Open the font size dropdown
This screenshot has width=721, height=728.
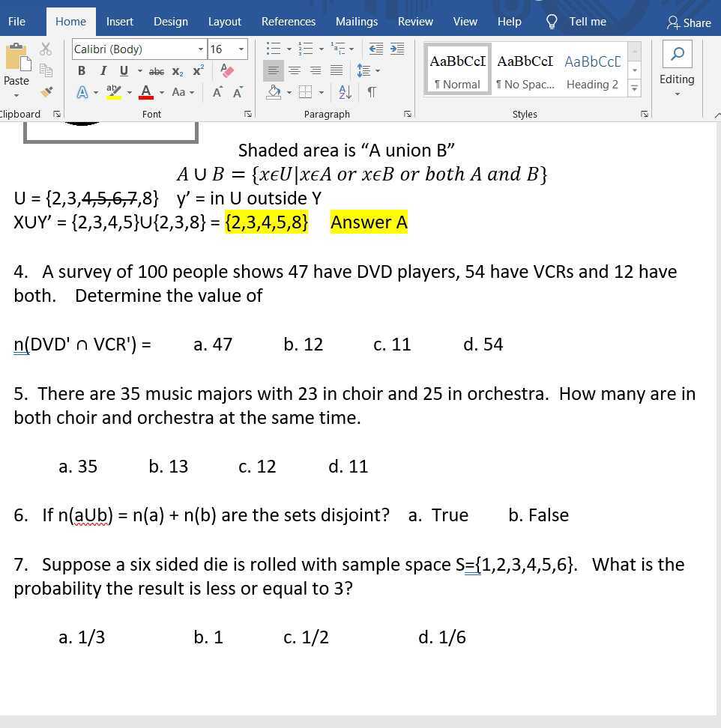point(241,49)
